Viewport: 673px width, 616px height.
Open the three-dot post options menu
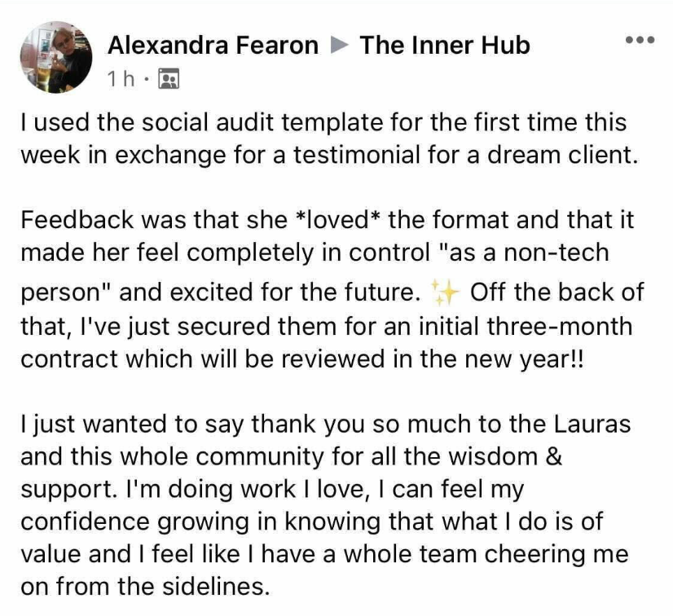tap(639, 41)
